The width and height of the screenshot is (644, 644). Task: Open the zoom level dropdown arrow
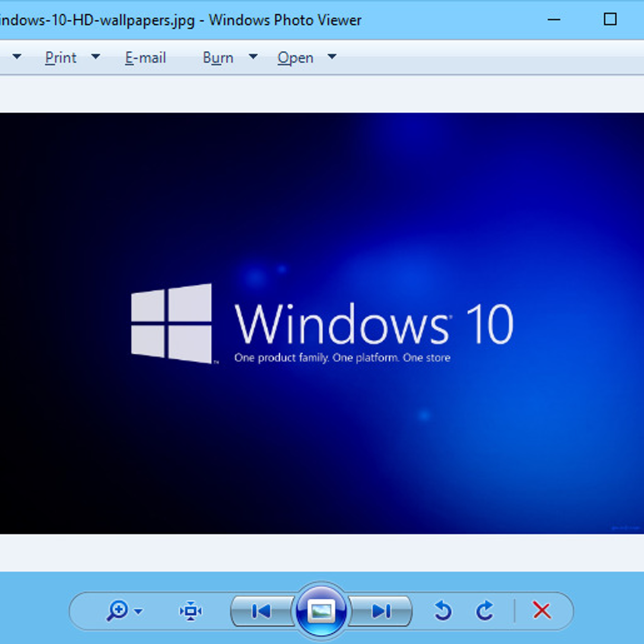[139, 612]
